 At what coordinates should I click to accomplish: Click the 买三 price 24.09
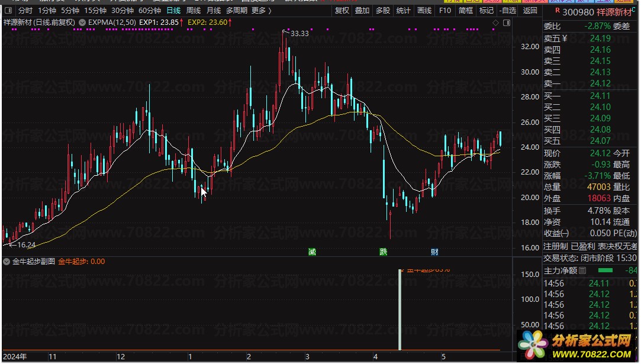[x=600, y=118]
